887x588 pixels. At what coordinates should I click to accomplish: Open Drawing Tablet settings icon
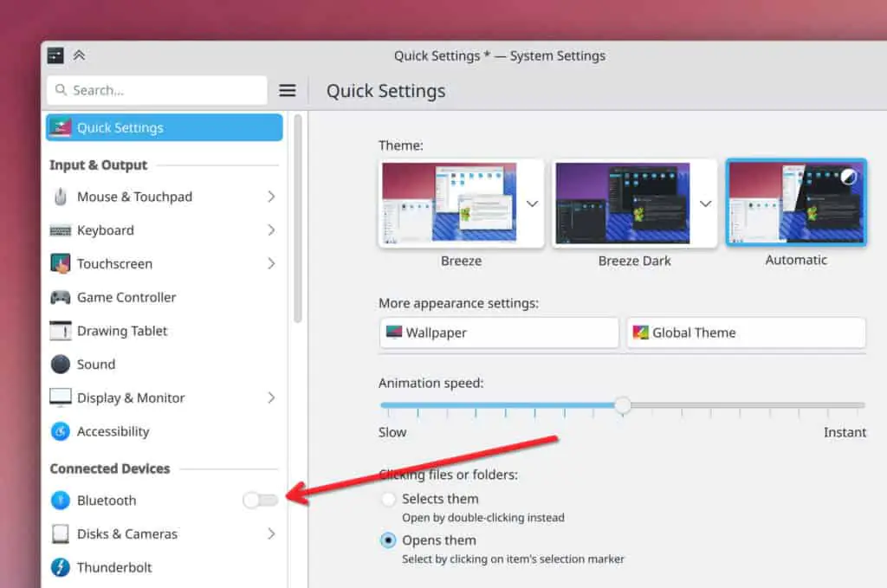point(61,331)
